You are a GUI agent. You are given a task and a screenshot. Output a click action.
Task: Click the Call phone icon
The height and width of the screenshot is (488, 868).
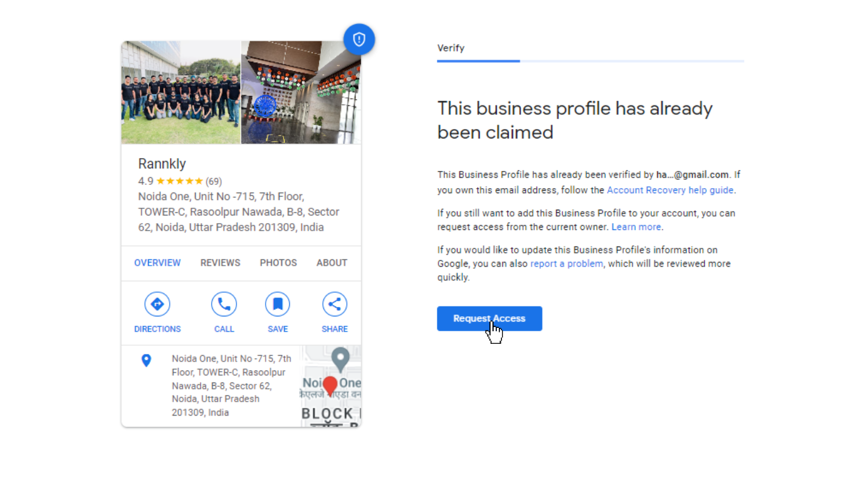(x=224, y=304)
